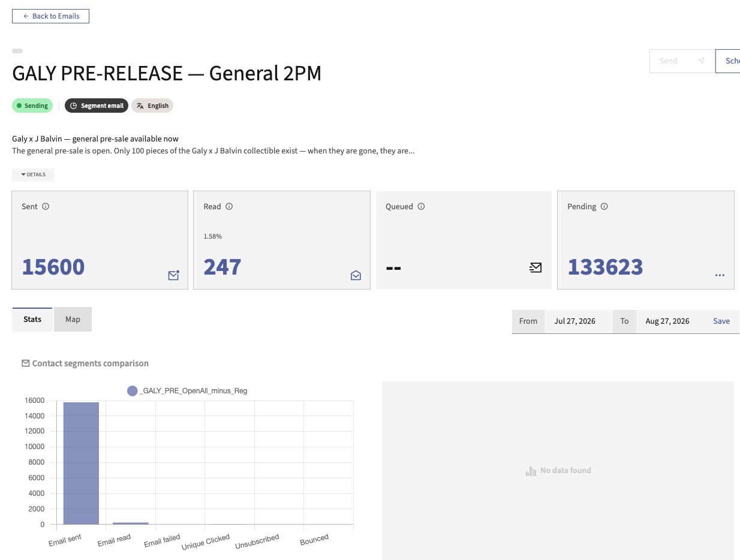Click the English language badge
This screenshot has width=740, height=560.
(x=152, y=106)
